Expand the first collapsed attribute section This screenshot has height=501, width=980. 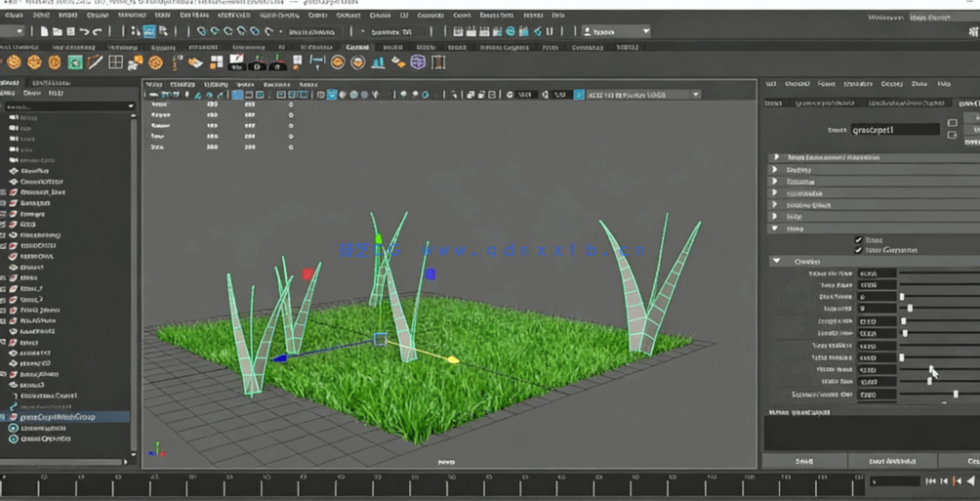pos(776,157)
